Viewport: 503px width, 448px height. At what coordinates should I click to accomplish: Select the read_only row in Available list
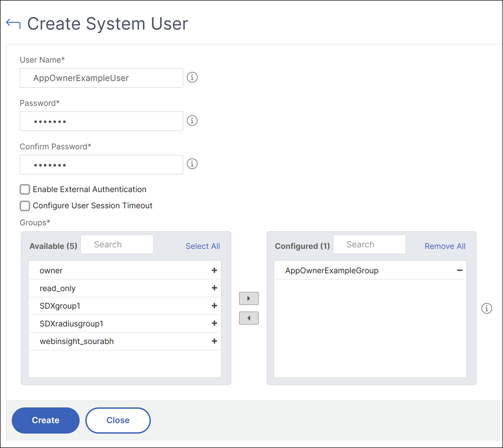coord(124,288)
